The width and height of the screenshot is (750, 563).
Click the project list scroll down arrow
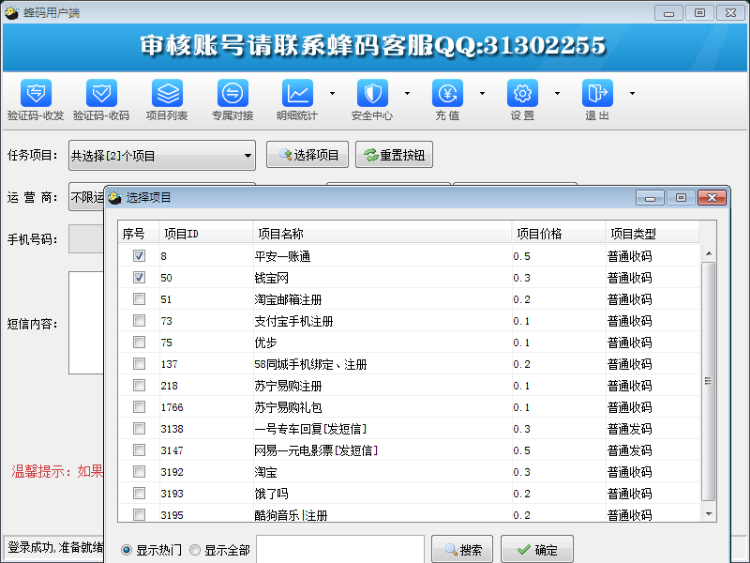(x=709, y=514)
